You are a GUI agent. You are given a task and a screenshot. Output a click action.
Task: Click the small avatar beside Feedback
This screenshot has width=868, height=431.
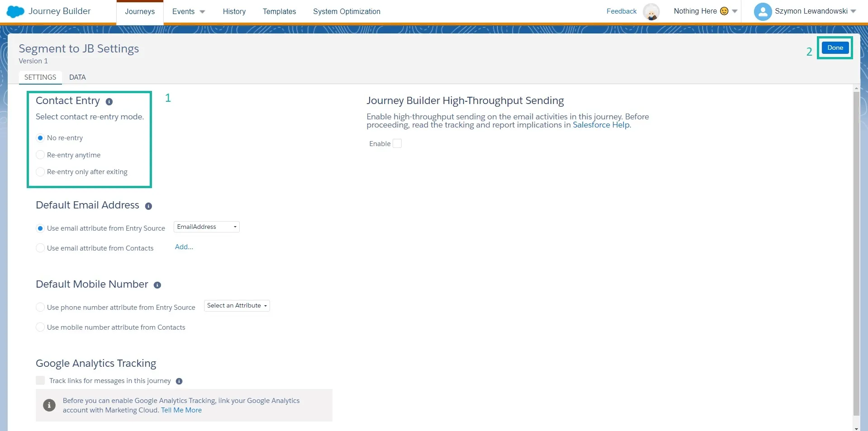651,12
